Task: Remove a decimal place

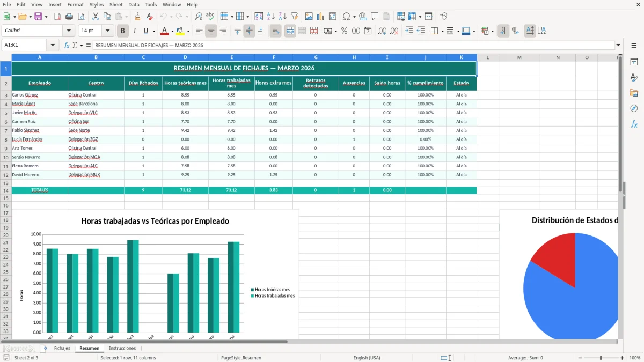Action: pyautogui.click(x=394, y=31)
